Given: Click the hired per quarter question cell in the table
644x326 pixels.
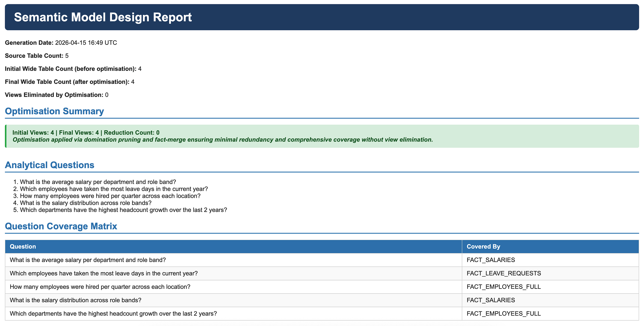Looking at the screenshot, I should (x=234, y=287).
